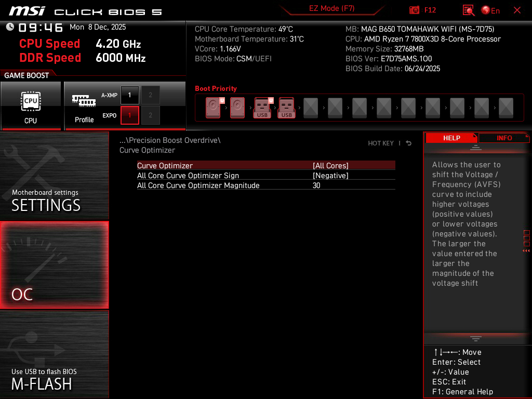Click the Curve Optimizer row label
532x399 pixels.
click(165, 166)
